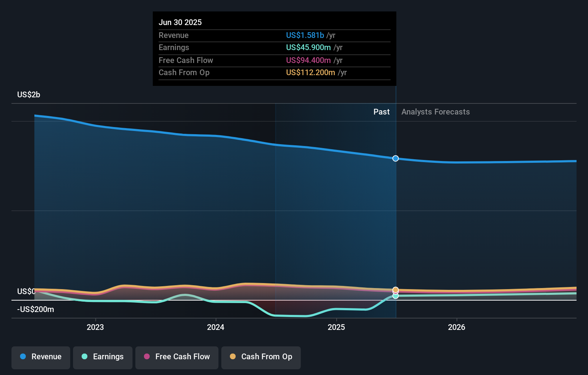Click the teal Earnings legend color dot
Viewport: 588px width, 375px height.
85,356
